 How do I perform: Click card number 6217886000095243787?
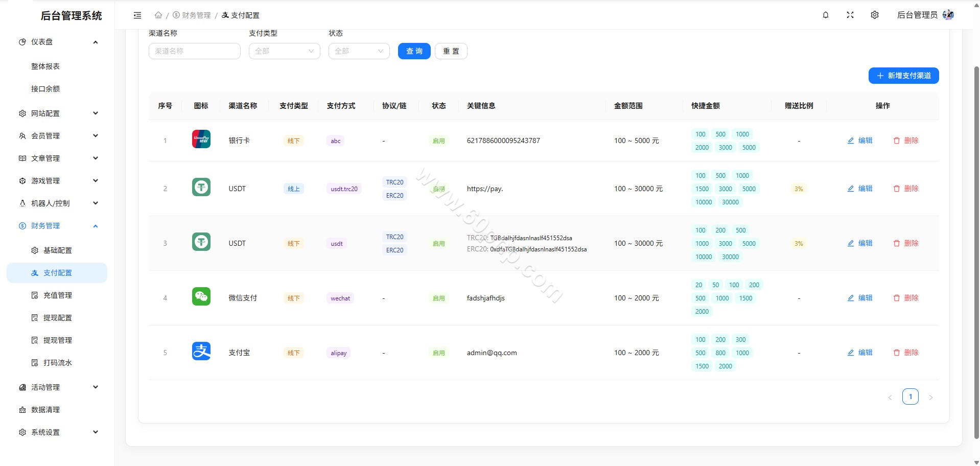(x=503, y=141)
